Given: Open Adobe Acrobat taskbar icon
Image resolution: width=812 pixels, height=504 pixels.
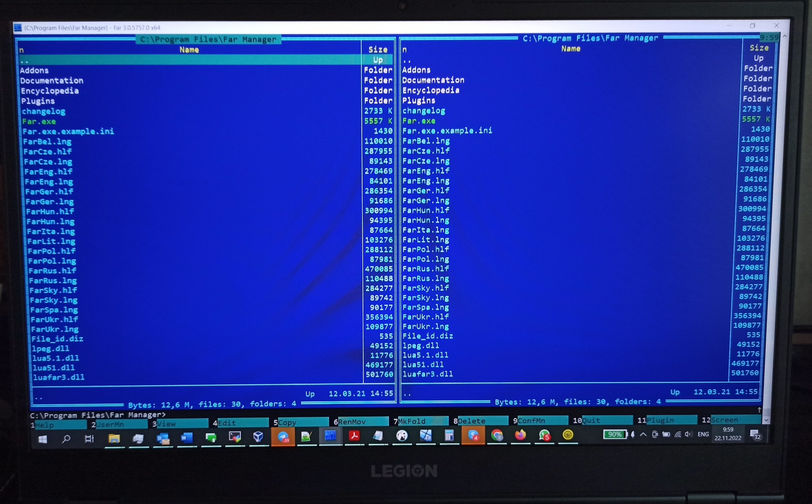Looking at the screenshot, I should [354, 436].
